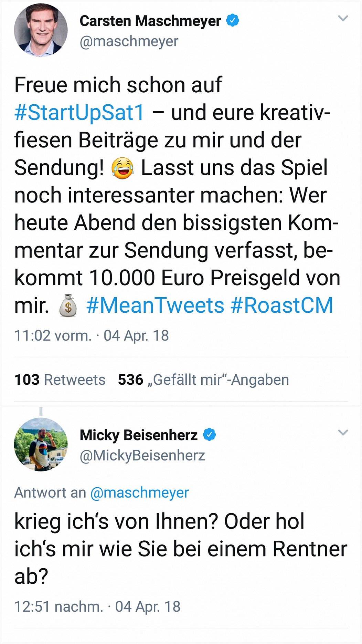
Task: View the 536 "Gefällt mir"-Angaben list
Action: point(203,380)
